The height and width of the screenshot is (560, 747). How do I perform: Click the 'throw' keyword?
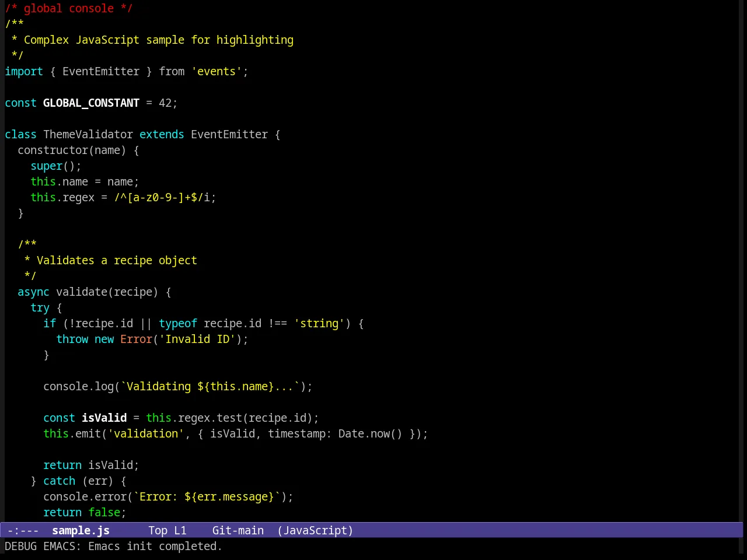pyautogui.click(x=72, y=339)
